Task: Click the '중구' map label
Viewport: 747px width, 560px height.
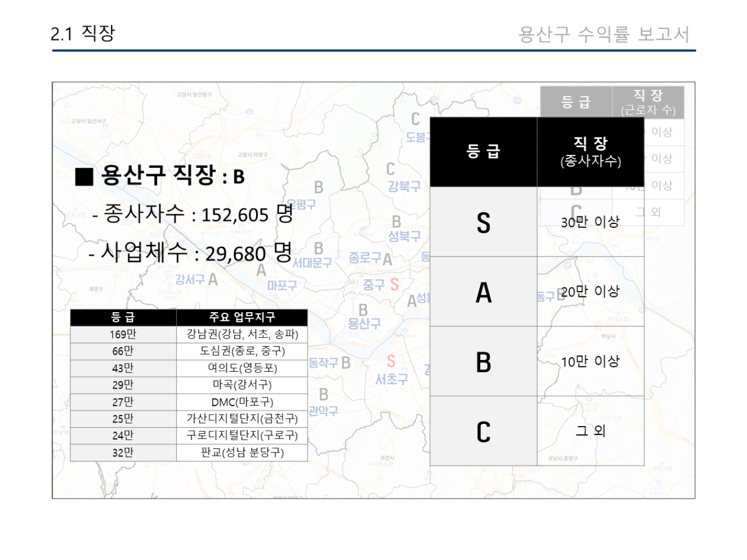Action: coord(374,285)
